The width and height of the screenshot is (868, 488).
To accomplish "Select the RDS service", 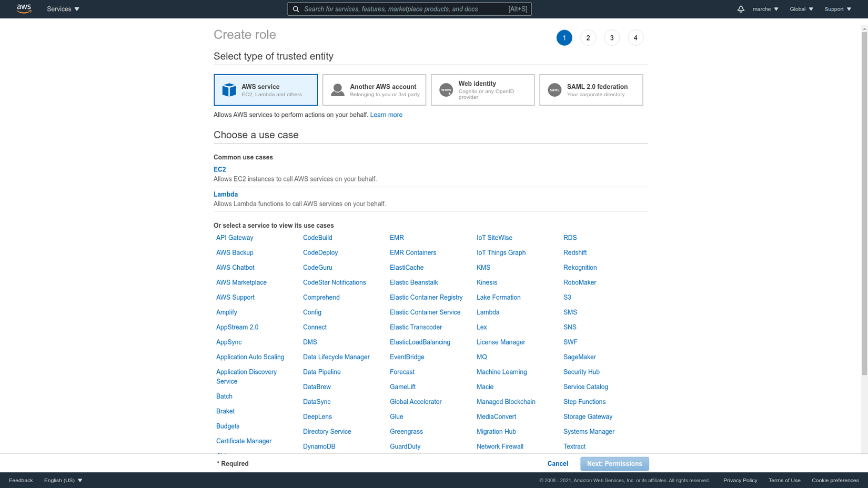I will pyautogui.click(x=570, y=238).
